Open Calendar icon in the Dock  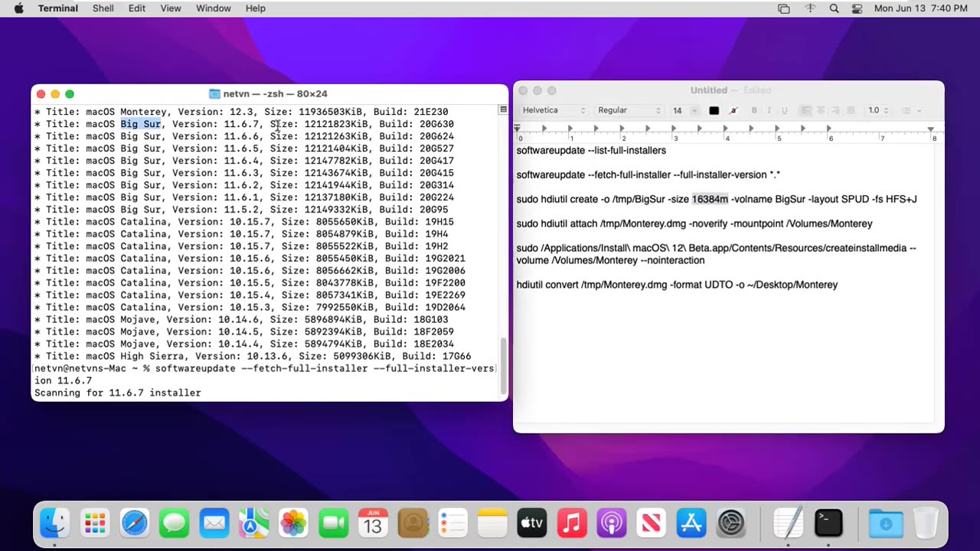(x=373, y=523)
